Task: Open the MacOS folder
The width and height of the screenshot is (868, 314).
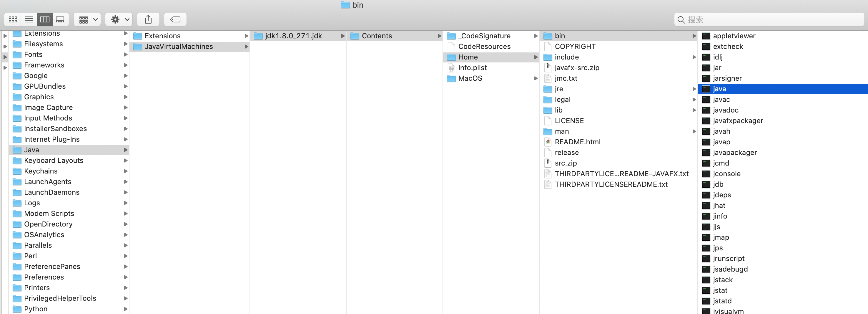Action: (x=470, y=79)
